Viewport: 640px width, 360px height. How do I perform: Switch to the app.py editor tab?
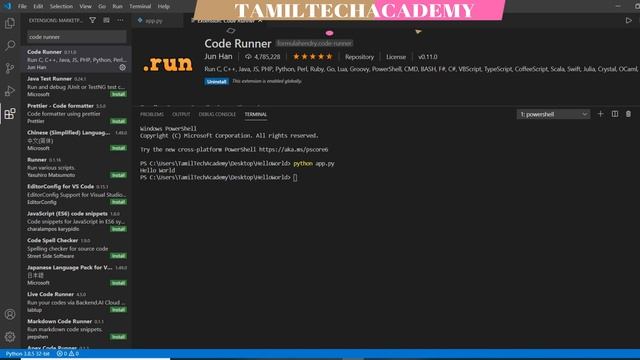(153, 20)
